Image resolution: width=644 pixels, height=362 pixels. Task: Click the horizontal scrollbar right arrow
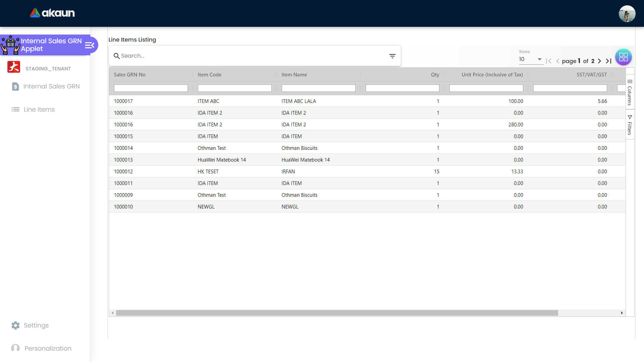(x=622, y=313)
